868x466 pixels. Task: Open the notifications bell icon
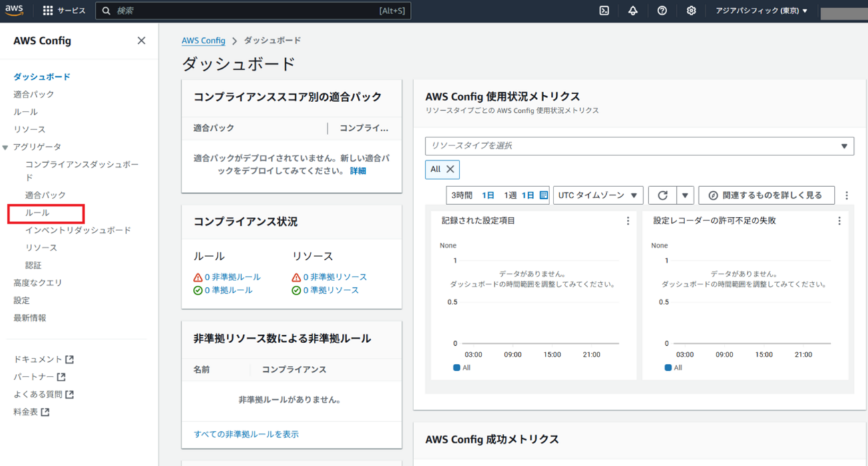tap(633, 11)
